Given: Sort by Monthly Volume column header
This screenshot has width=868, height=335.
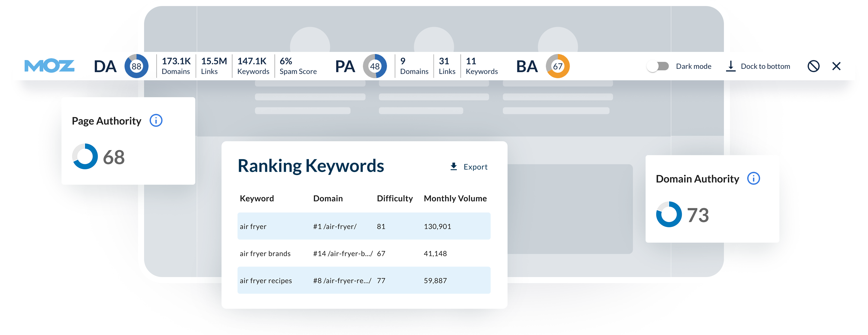Looking at the screenshot, I should (x=455, y=198).
